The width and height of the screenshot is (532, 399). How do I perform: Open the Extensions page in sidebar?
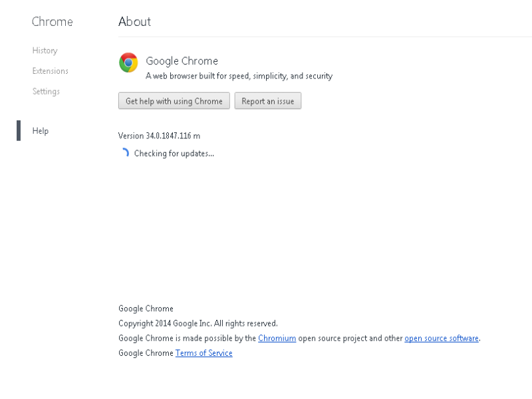[51, 71]
